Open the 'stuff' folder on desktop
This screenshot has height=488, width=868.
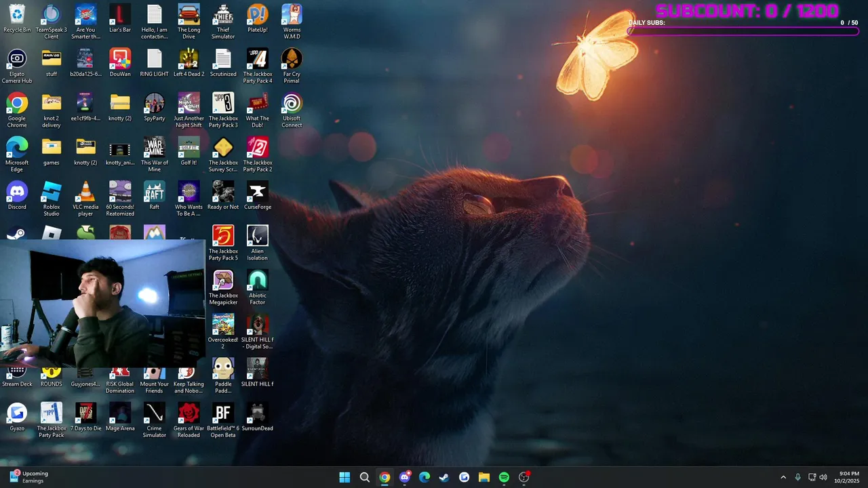point(52,63)
